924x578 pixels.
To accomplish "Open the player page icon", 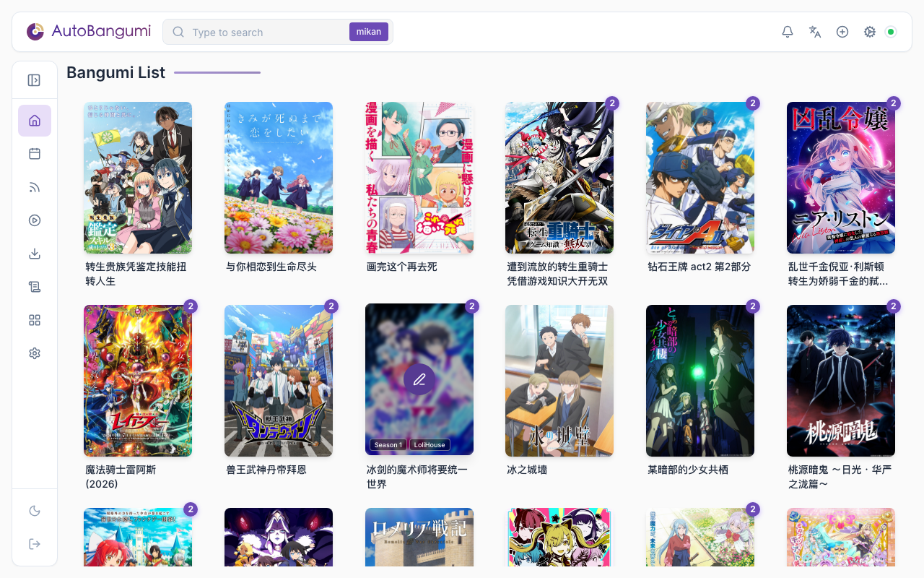I will point(35,220).
